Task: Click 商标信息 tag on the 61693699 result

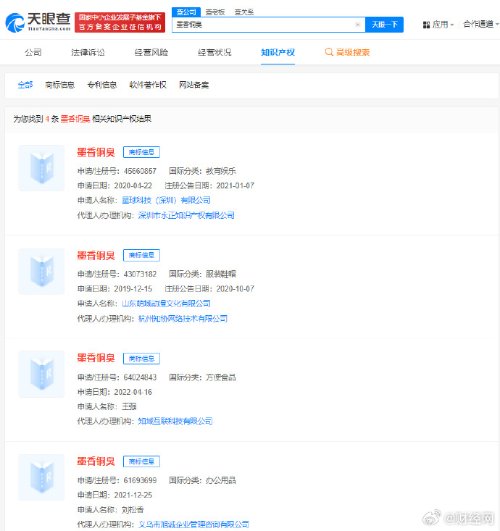Action: point(141,461)
